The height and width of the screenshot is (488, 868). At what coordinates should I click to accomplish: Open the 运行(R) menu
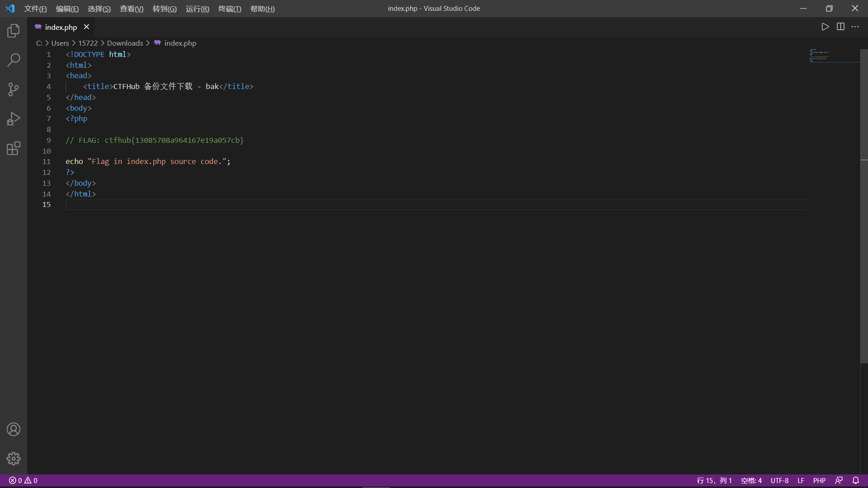point(198,9)
